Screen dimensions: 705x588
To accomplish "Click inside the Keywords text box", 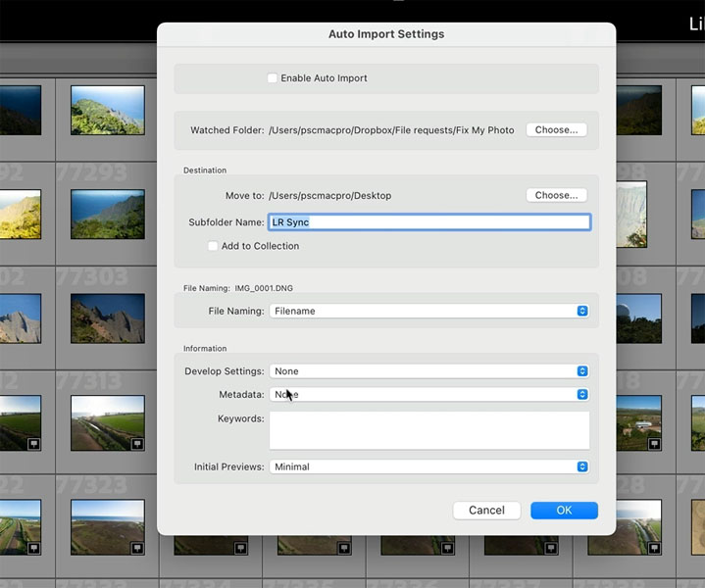I will (429, 430).
